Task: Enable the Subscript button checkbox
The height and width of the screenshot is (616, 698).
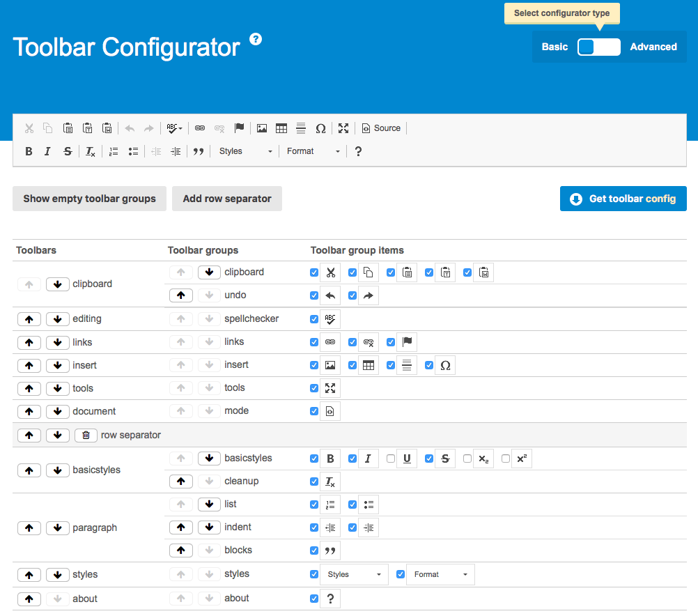Action: coord(467,459)
